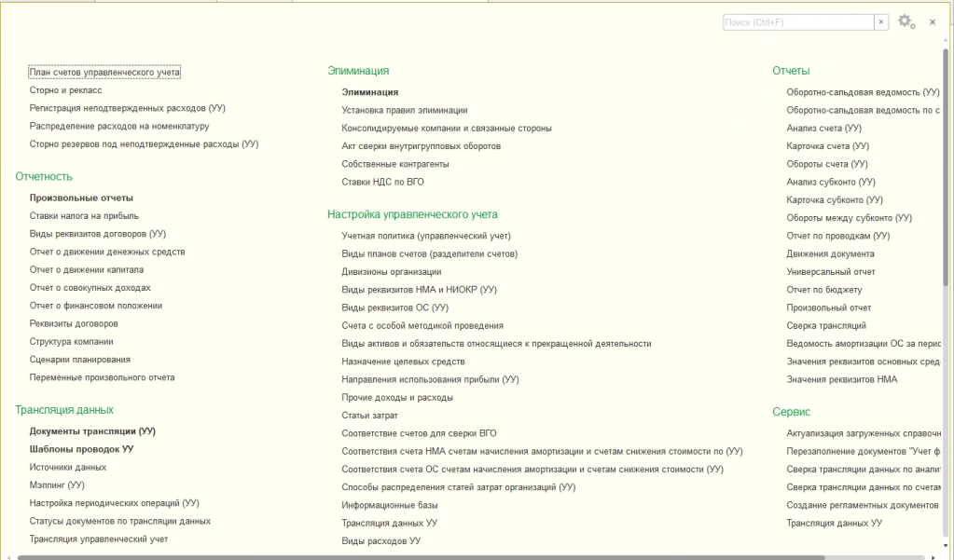Screen dimensions: 954x560
Task: Click the horizontal scrollbar at the bottom
Action: tap(421, 557)
